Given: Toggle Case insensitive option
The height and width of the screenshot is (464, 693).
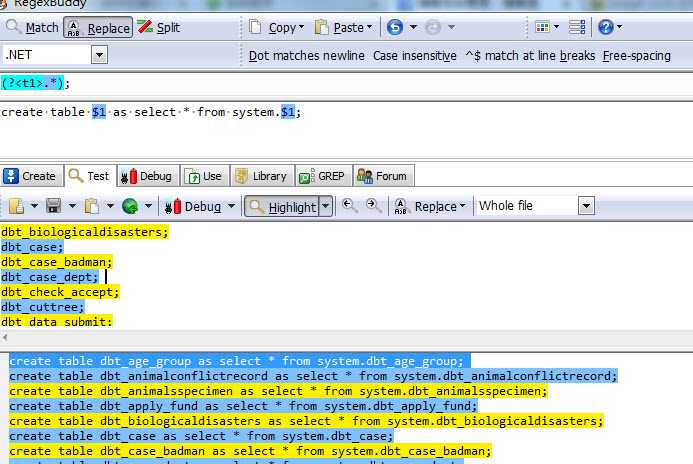Looking at the screenshot, I should tap(415, 56).
